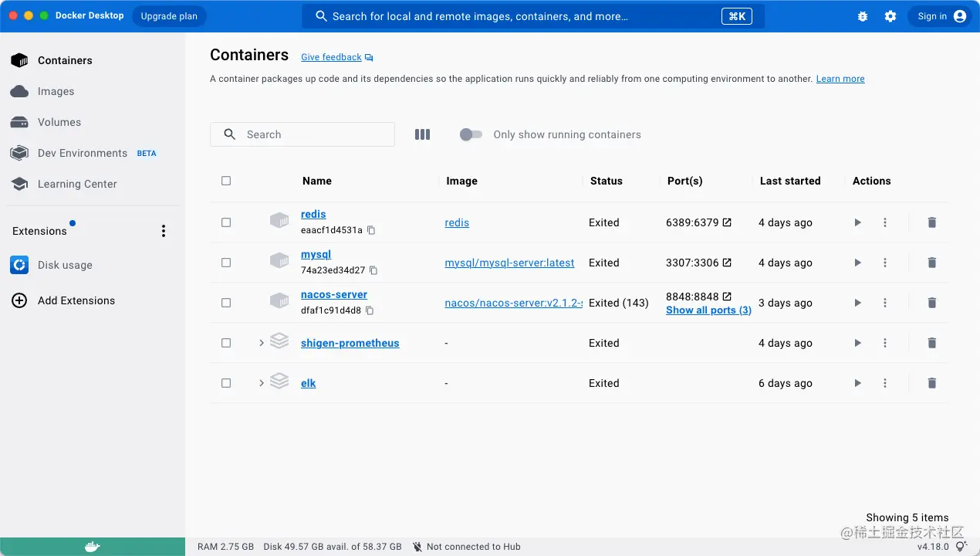Open more actions for mysql
Viewport: 980px width, 556px height.
point(885,263)
